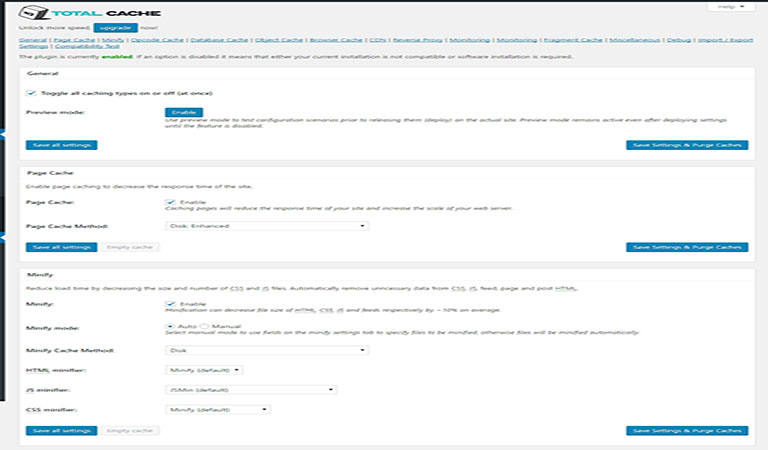Click Save Settings & Purge Caches in General section

[x=687, y=145]
